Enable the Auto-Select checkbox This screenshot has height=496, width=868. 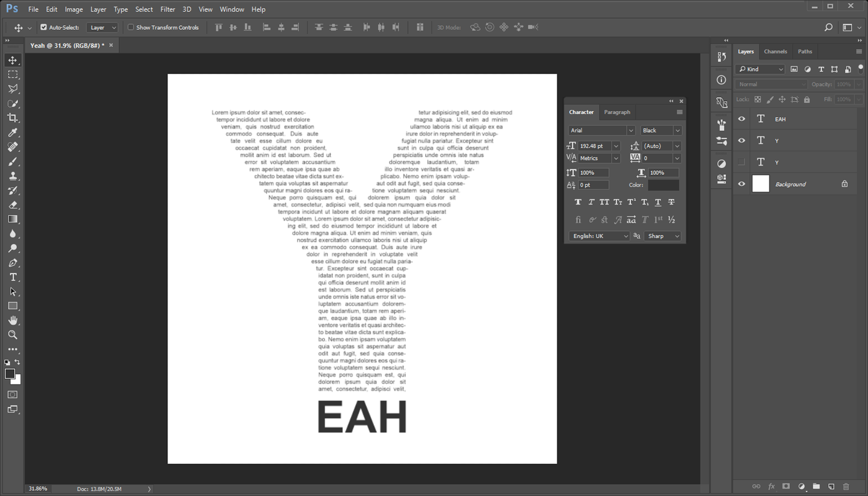point(44,27)
